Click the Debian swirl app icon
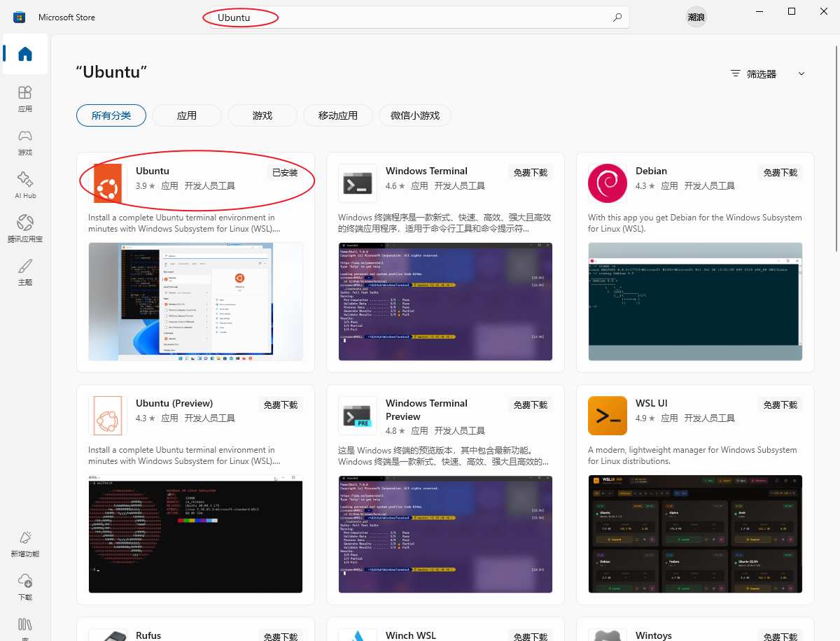Image resolution: width=840 pixels, height=641 pixels. pos(608,183)
